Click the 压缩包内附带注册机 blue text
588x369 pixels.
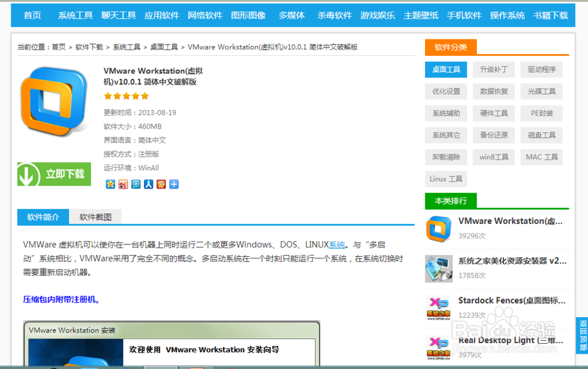61,300
